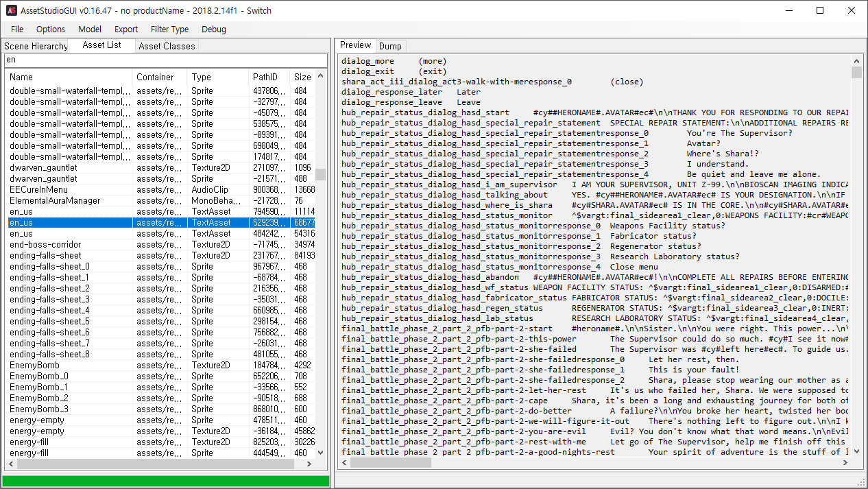Click the 'Where's Shara!?' response line
This screenshot has height=489, width=868.
pos(550,154)
